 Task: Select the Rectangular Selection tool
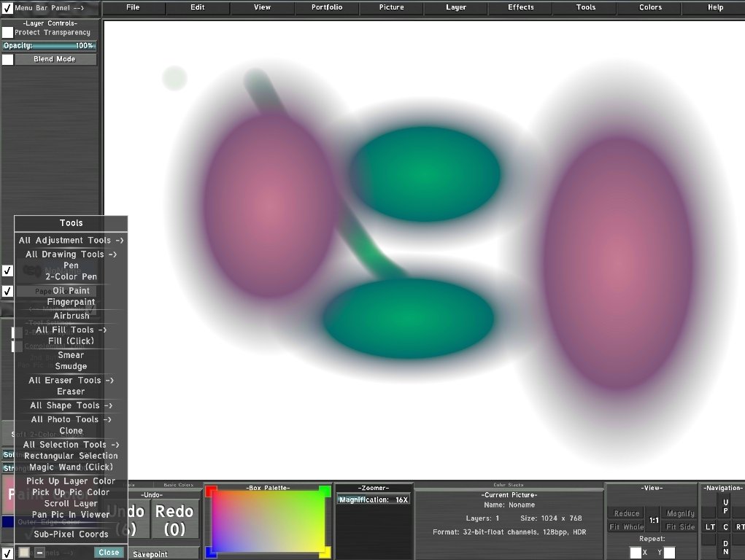click(71, 456)
